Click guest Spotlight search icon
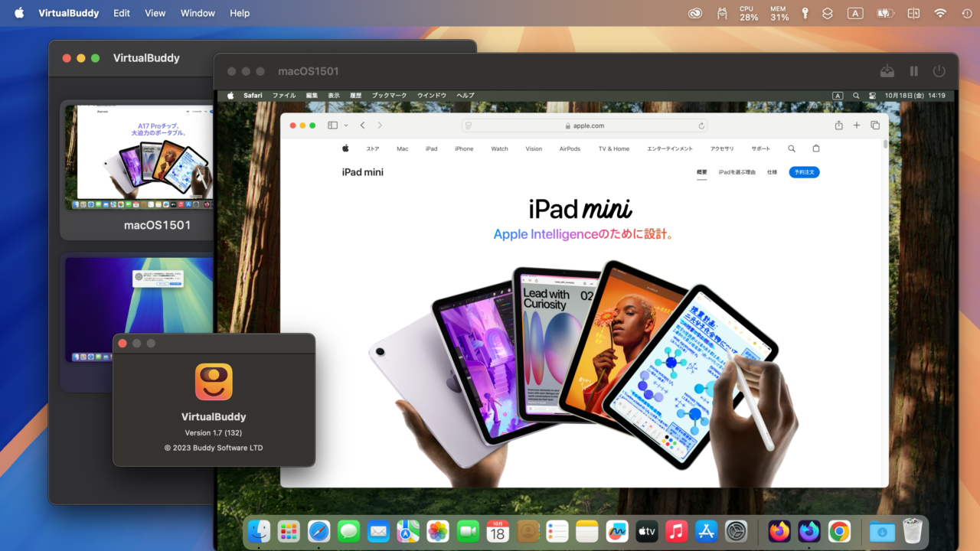Image resolution: width=980 pixels, height=551 pixels. tap(856, 96)
